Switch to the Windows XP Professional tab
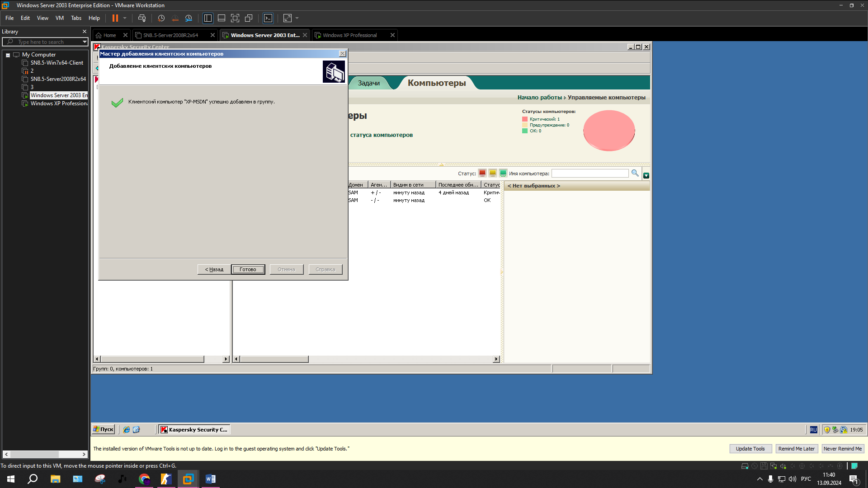This screenshot has width=868, height=488. tap(349, 35)
